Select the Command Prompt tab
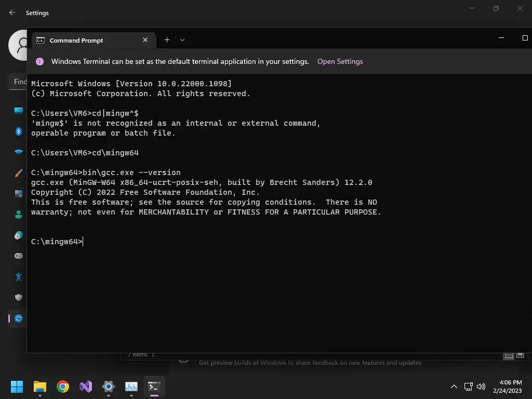 point(94,41)
